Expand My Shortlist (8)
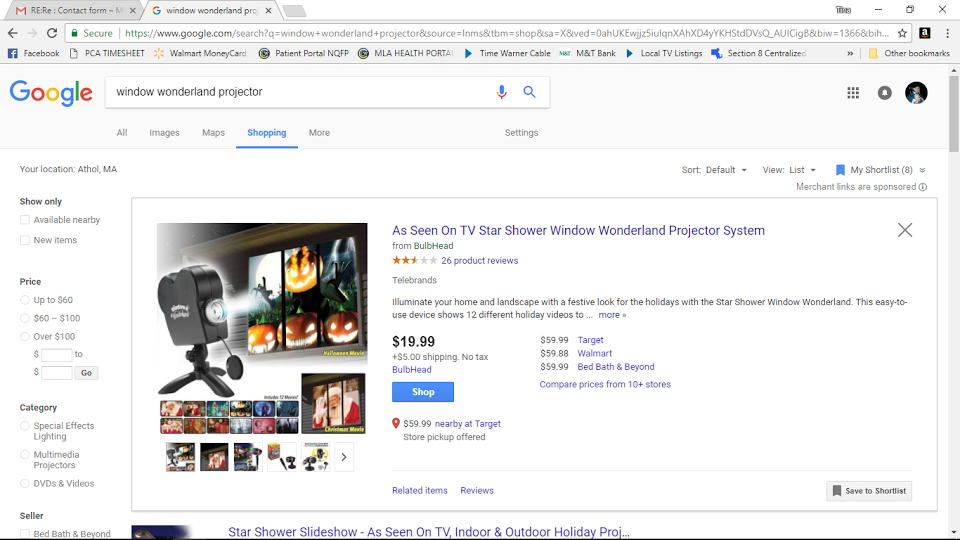Image resolution: width=960 pixels, height=540 pixels. coord(880,170)
